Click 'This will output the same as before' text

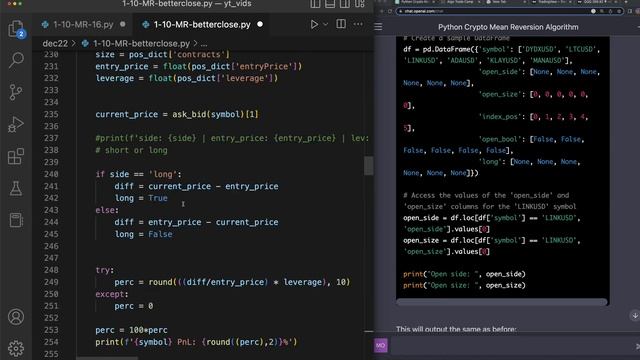point(456,329)
